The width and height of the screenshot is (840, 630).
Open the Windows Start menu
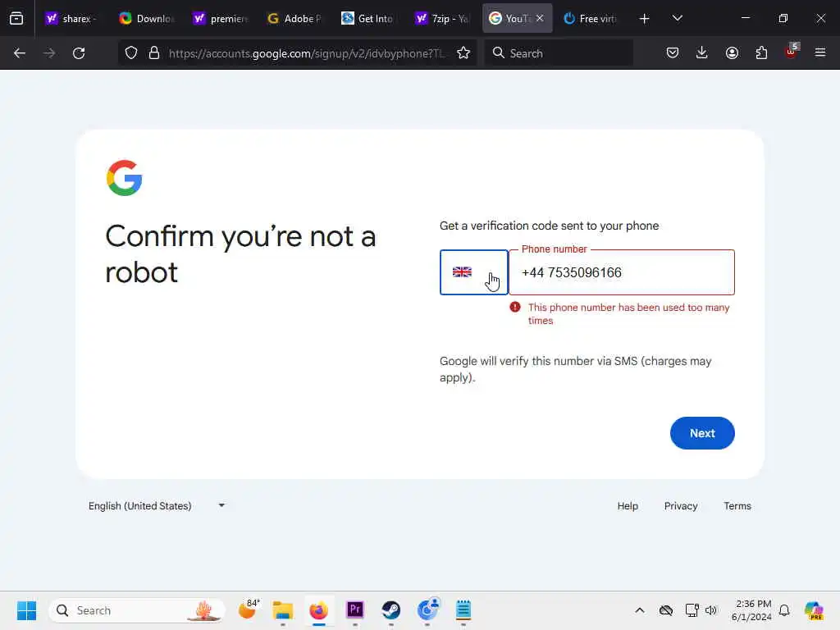pyautogui.click(x=26, y=610)
